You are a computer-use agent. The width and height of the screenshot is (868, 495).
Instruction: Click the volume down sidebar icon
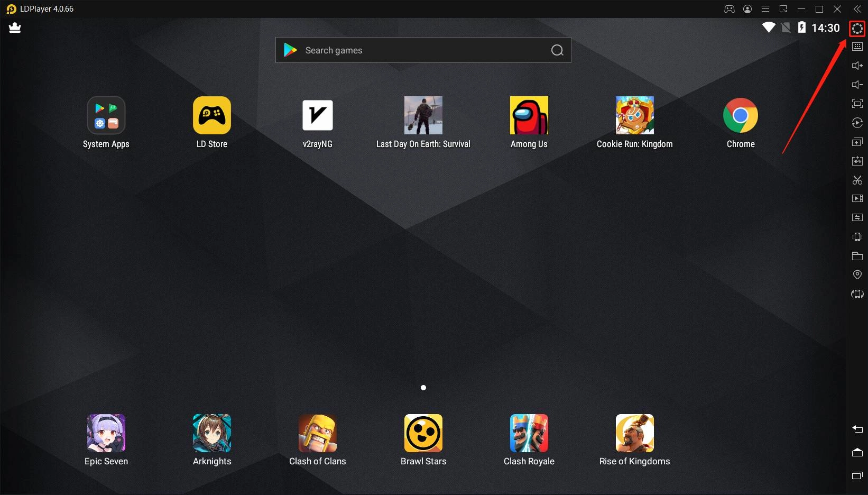857,85
